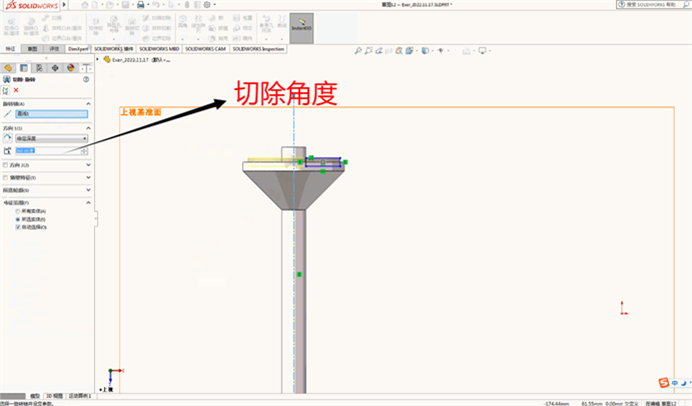Expand the selected contours section chevron
692x406 pixels.
tap(88, 190)
